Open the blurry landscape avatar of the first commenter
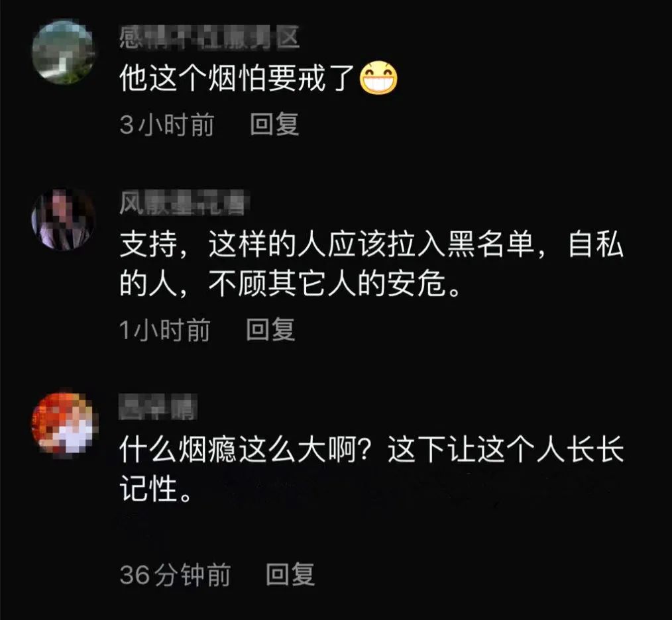672x620 pixels. point(64,52)
